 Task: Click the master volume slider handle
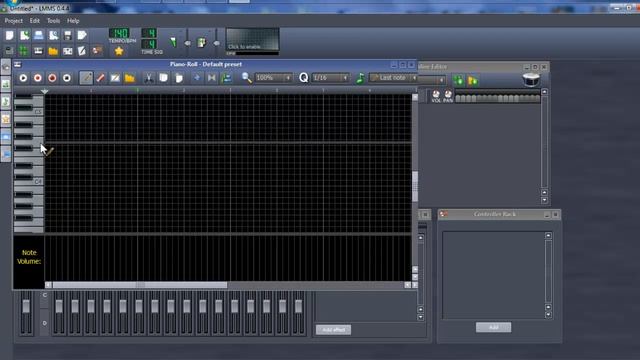187,43
